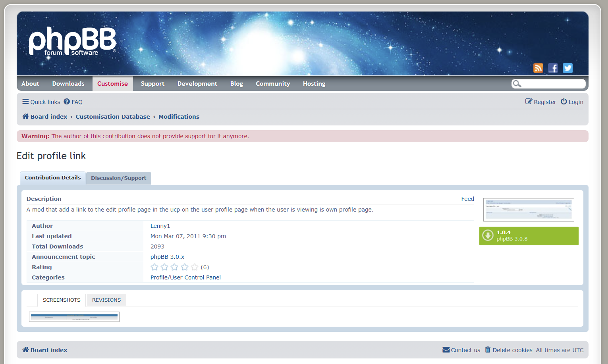Click the phpBB forum software logo

pos(72,41)
